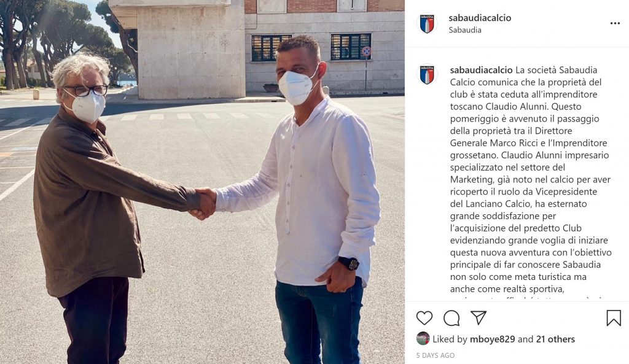Viewport: 629px width, 364px height.
Task: Click the sabaudiacalcio avatar beside the caption
Action: tap(427, 75)
